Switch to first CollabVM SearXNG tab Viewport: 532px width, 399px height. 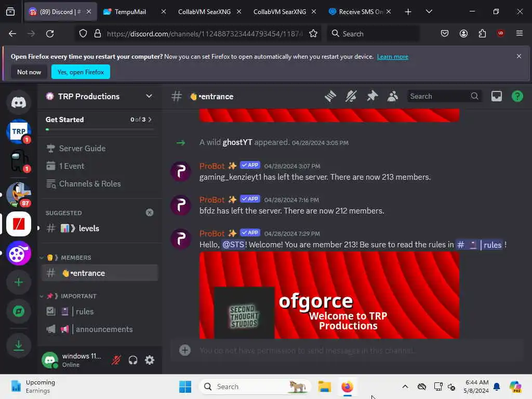click(x=204, y=12)
